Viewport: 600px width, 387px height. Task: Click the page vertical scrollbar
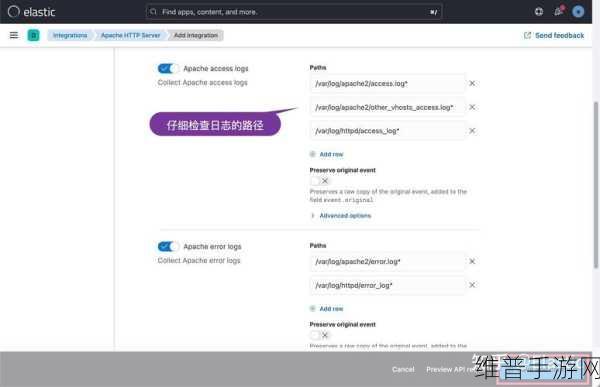(x=596, y=185)
